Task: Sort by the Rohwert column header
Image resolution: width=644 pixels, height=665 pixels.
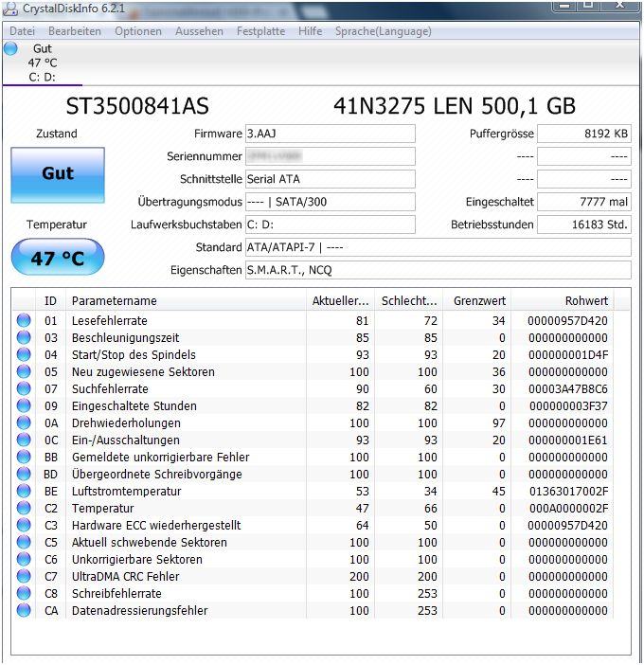Action: 563,300
